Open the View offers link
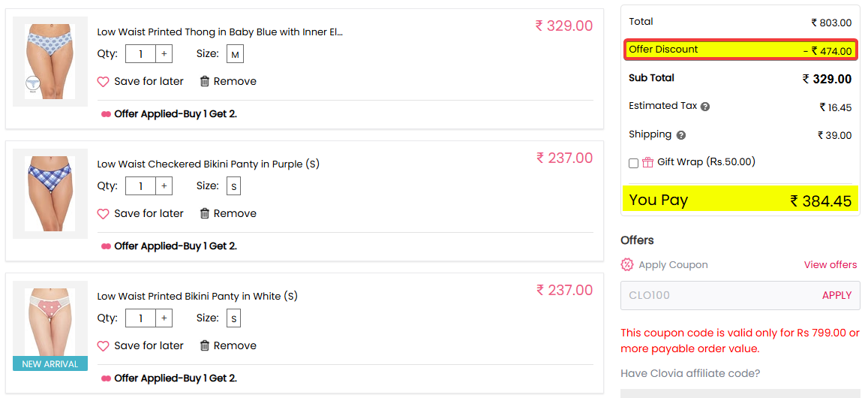 tap(830, 264)
